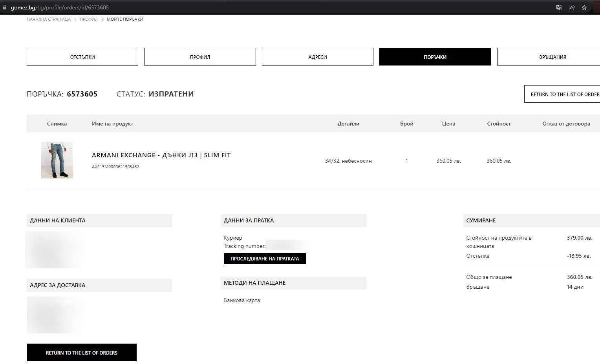Viewport: 600px width, 364px height.
Task: Bookmark this page with the star icon
Action: tap(584, 7)
